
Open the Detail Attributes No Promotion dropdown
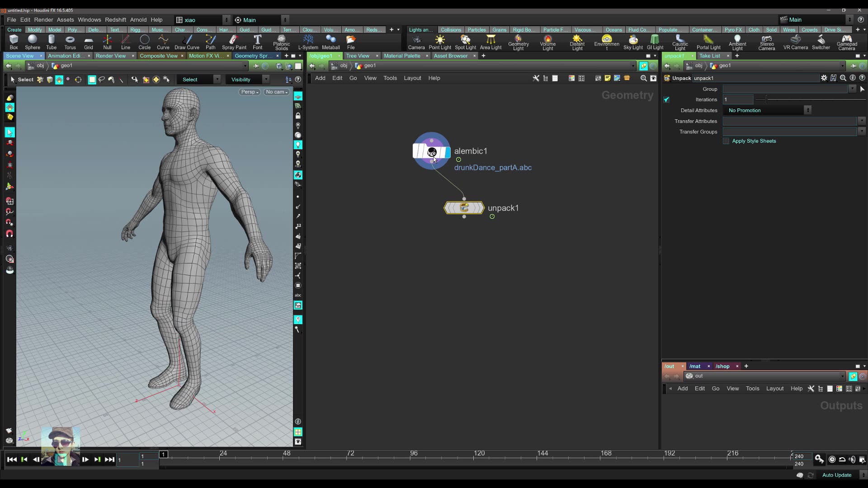pos(767,110)
